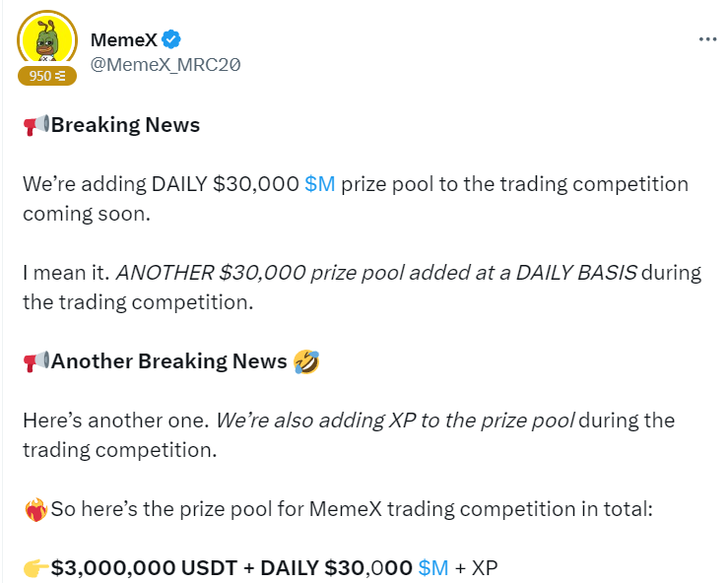Click italic We're also adding XP text
728x583 pixels.
(x=396, y=421)
